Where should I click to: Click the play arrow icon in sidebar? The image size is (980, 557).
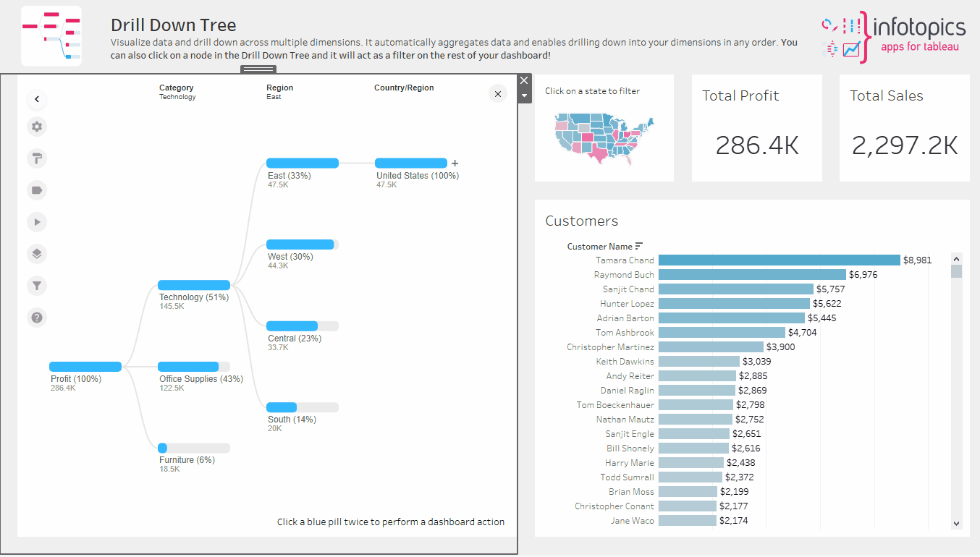(x=37, y=222)
